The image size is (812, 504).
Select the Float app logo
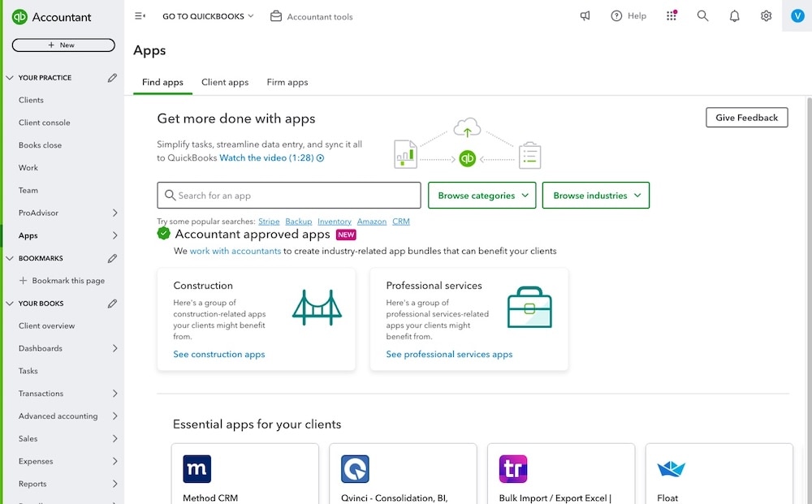click(x=670, y=469)
